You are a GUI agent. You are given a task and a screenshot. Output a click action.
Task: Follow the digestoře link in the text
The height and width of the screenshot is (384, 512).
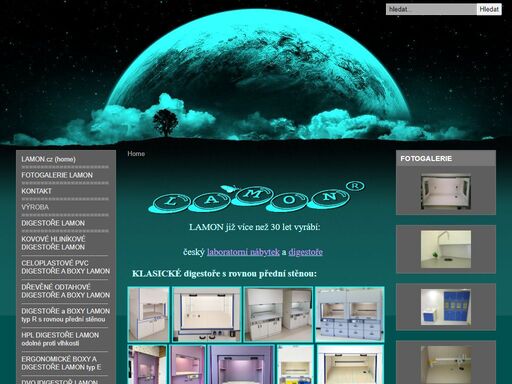[306, 252]
